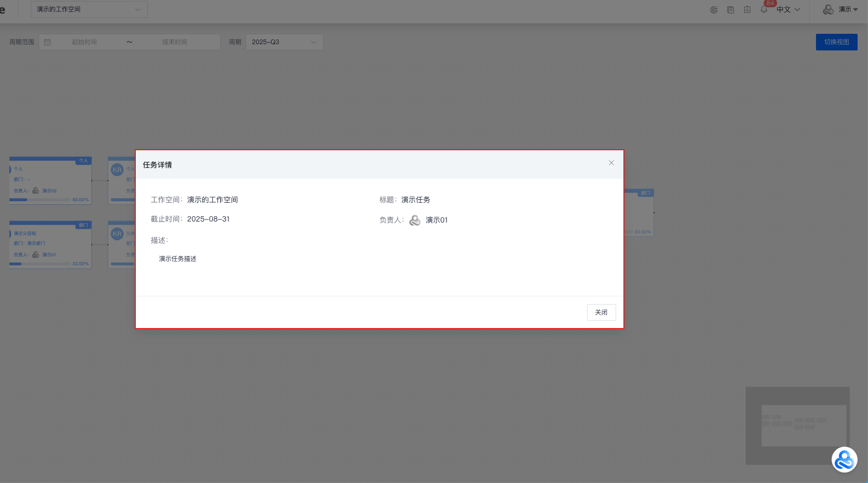Click the spiral goal icon in header
This screenshot has width=868, height=483.
pos(714,10)
